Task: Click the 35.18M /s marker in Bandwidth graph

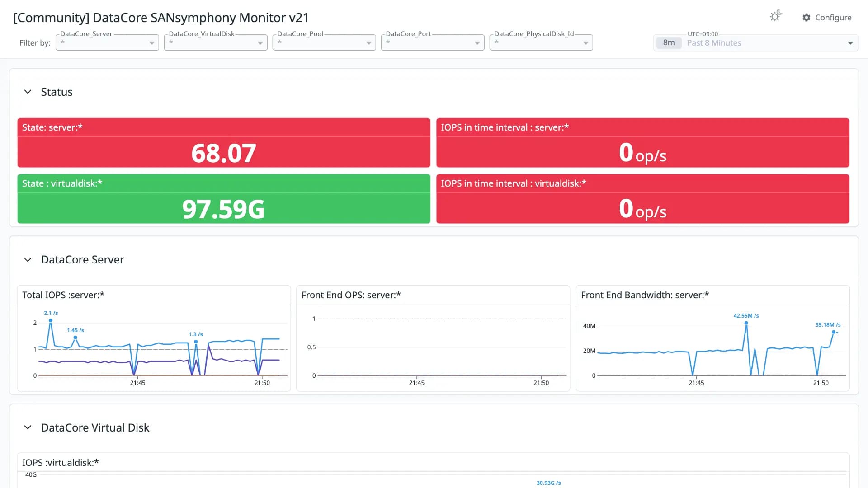Action: click(x=834, y=332)
